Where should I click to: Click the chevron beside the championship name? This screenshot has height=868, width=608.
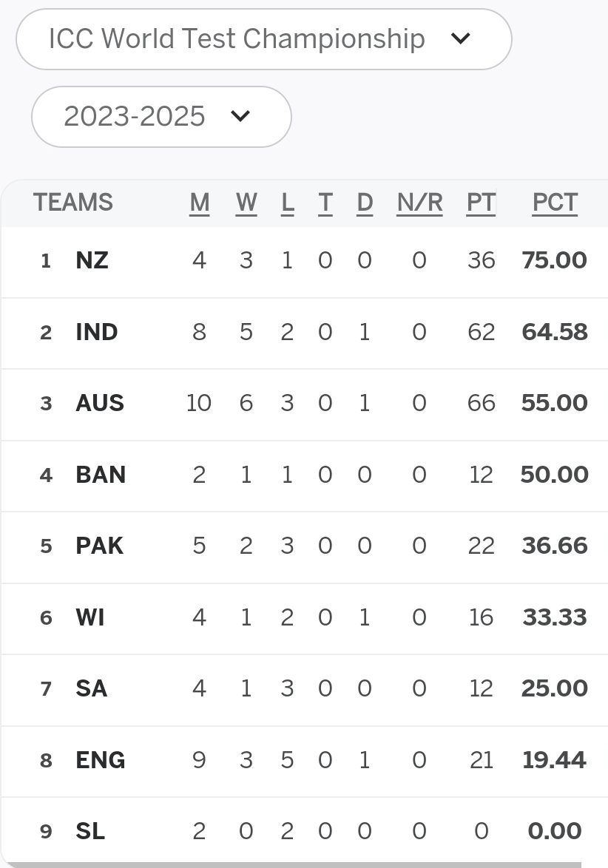click(x=460, y=38)
